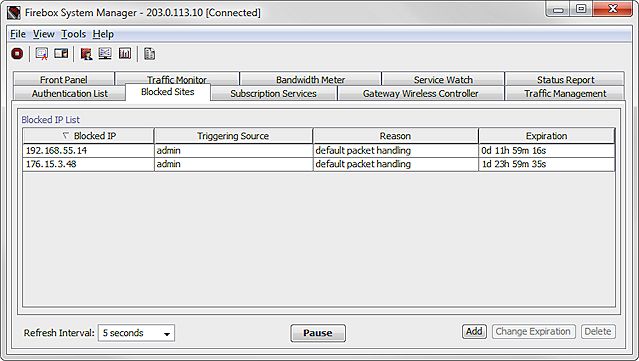Click expiration 0d 11h 59m 16s
Viewport: 639px width, 361px height.
[546, 150]
